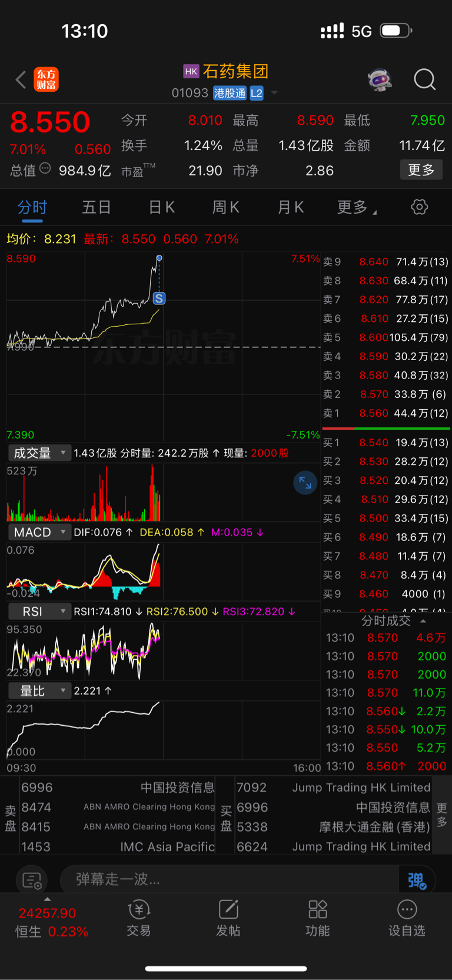Screen dimensions: 452x980
Task: Switch to 日K tab
Action: [x=162, y=207]
